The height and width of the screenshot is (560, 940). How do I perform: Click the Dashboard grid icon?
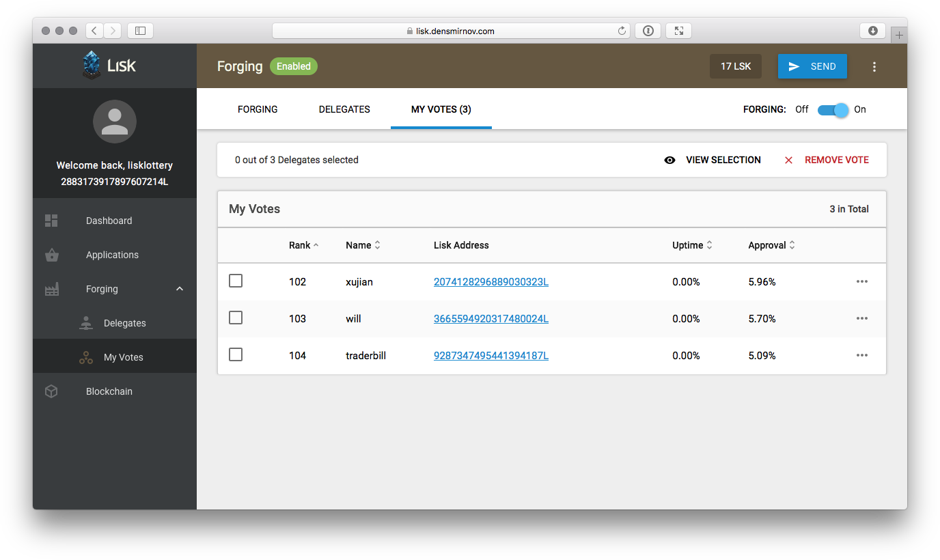point(51,221)
